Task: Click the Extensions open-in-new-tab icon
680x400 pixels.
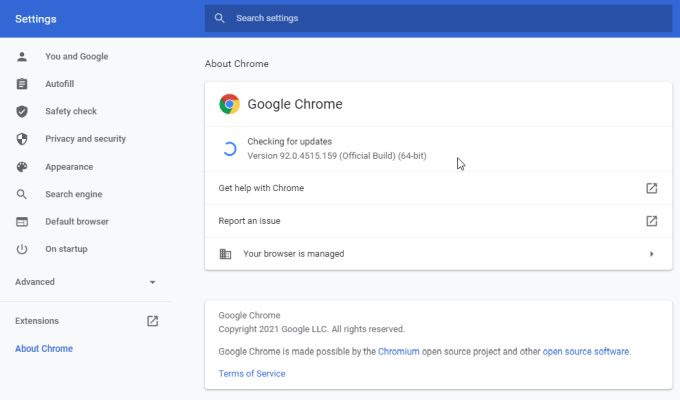Action: pos(152,321)
